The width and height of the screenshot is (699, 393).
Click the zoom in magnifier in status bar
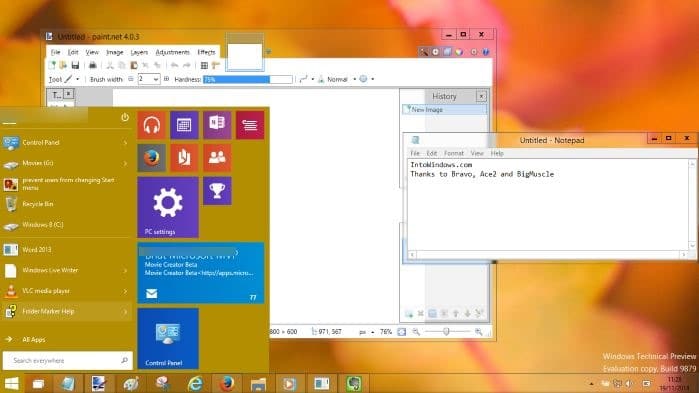click(x=478, y=332)
